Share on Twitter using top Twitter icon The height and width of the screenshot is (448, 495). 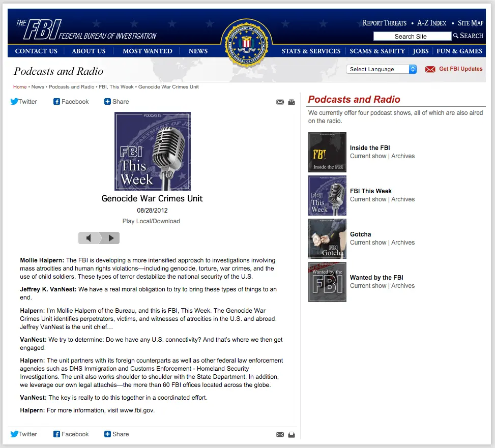pyautogui.click(x=14, y=101)
